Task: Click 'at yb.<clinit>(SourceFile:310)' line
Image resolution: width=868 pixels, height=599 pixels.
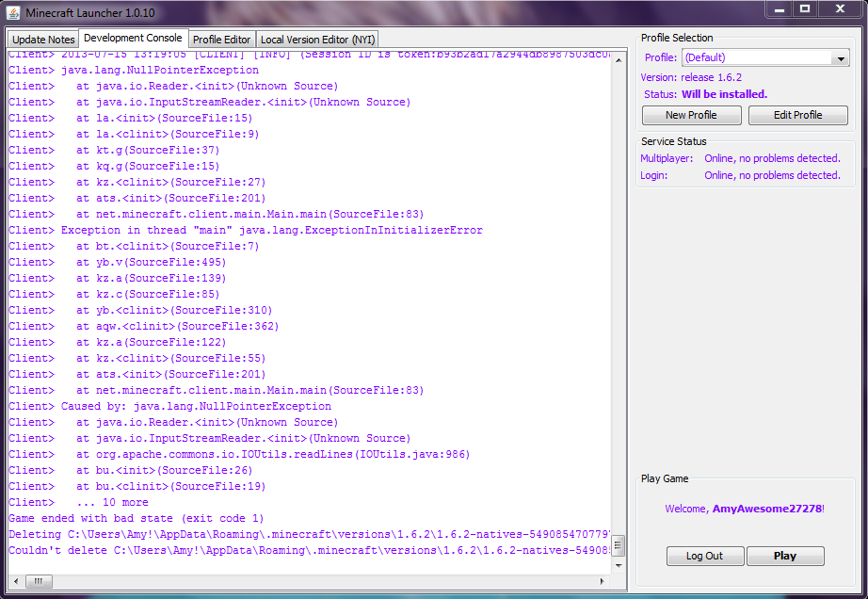Action: pos(140,310)
